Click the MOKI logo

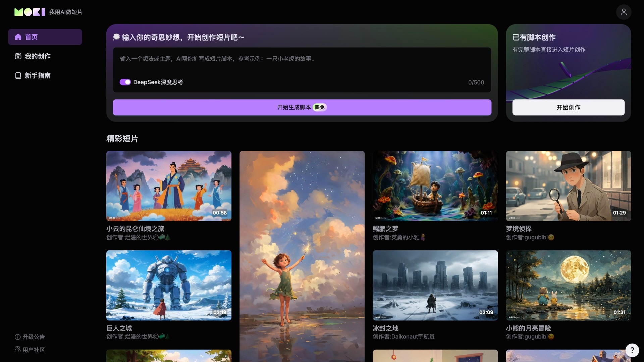[x=30, y=12]
